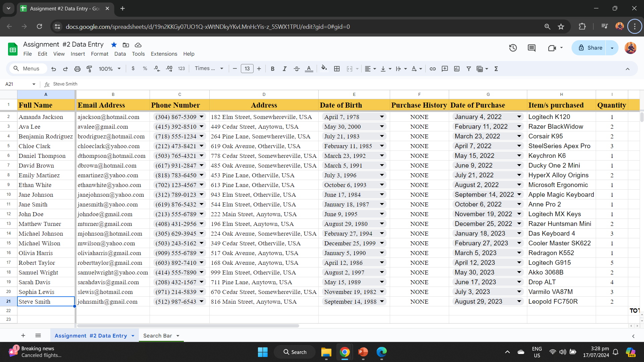Toggle strikethrough formatting
Image resolution: width=644 pixels, height=362 pixels.
(297, 69)
